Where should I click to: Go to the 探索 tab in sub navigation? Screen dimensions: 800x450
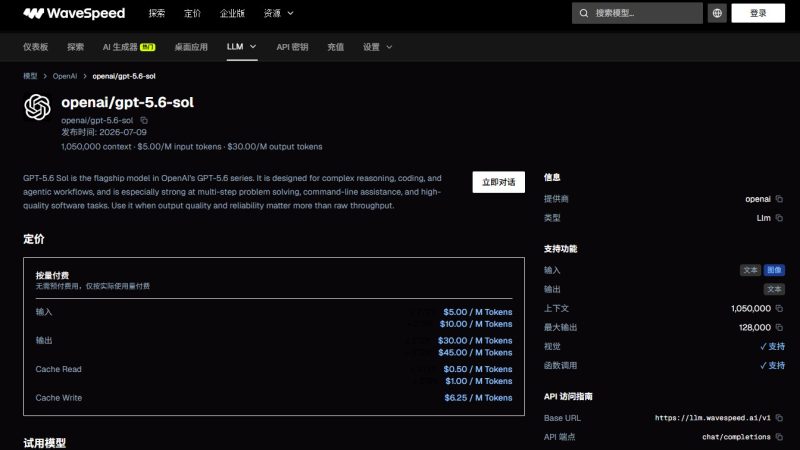[x=76, y=47]
